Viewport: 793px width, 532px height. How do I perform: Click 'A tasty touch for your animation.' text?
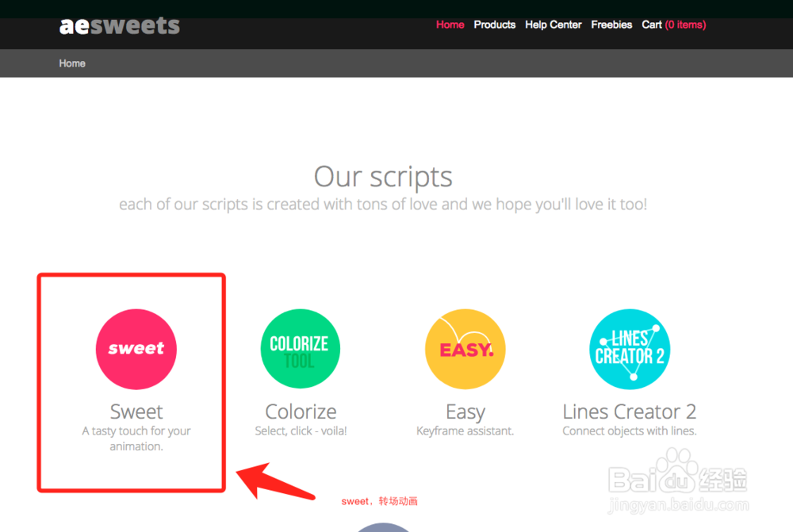point(136,438)
